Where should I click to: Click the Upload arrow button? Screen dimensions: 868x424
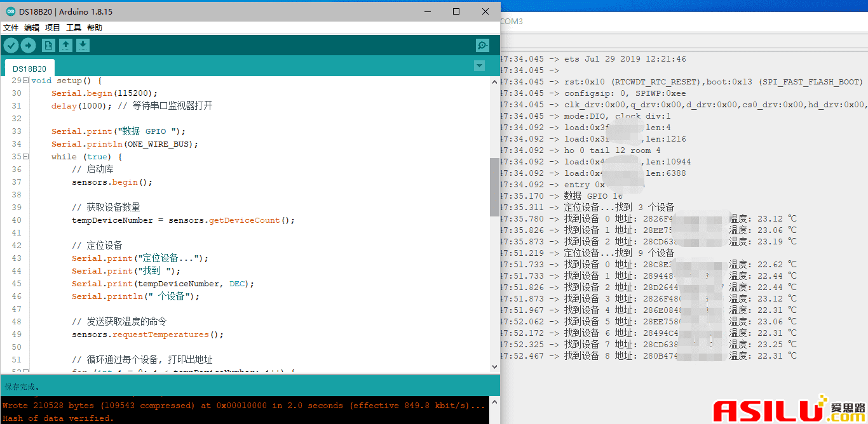coord(29,45)
